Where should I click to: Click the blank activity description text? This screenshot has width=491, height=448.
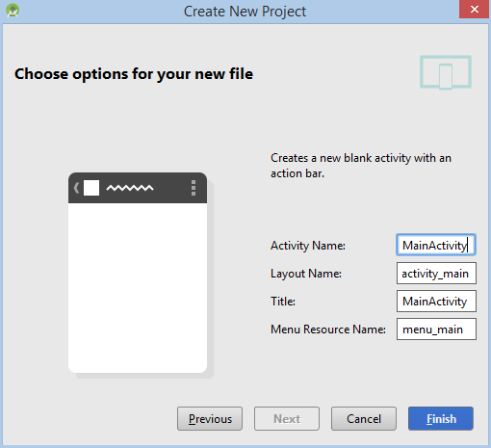tap(361, 166)
